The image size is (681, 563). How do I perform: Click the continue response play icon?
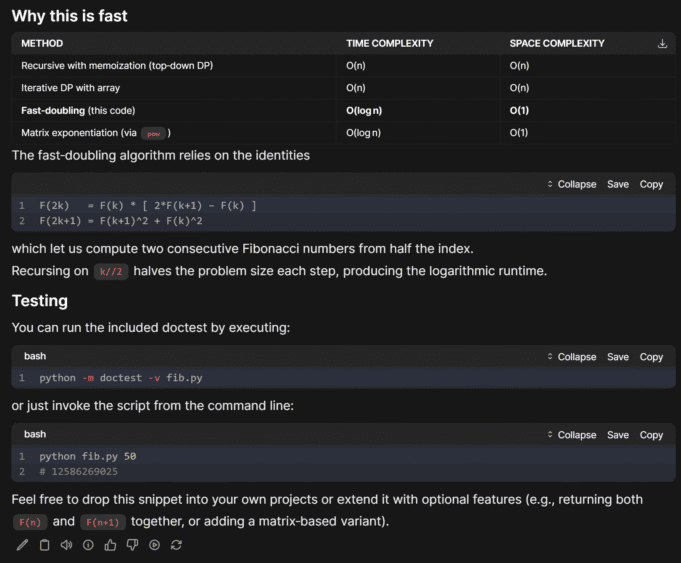click(154, 545)
